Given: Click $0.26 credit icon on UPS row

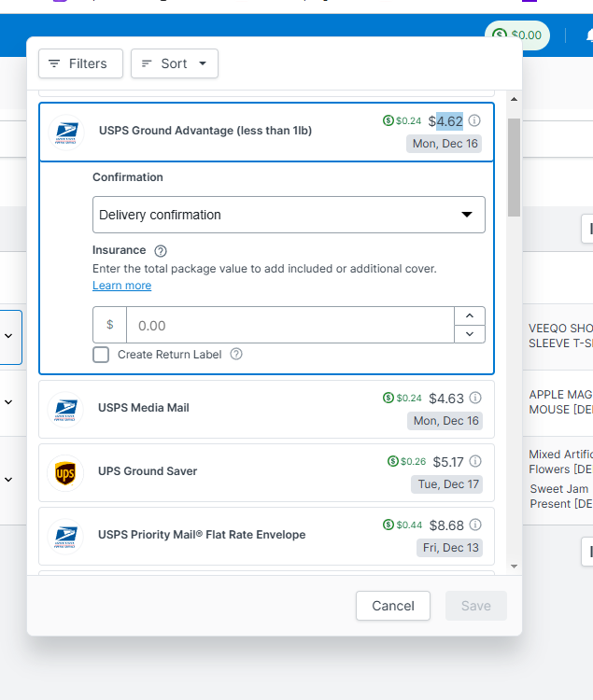Looking at the screenshot, I should pos(393,461).
